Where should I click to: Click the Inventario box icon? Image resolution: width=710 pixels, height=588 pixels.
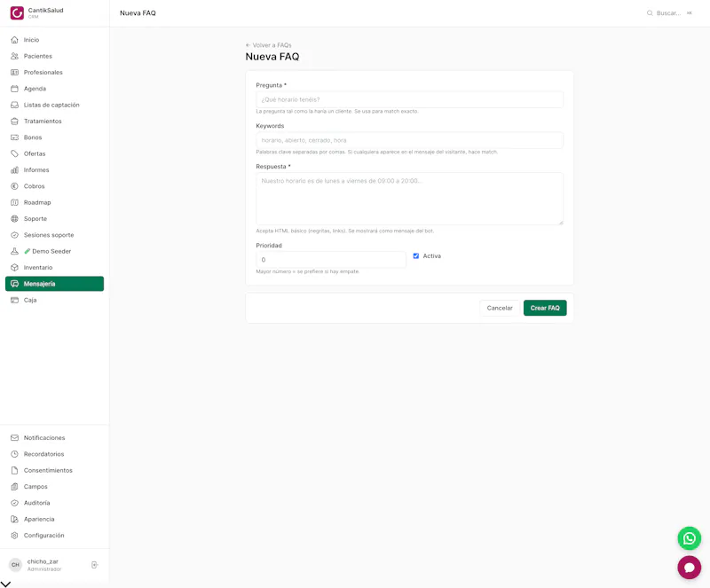pyautogui.click(x=14, y=268)
